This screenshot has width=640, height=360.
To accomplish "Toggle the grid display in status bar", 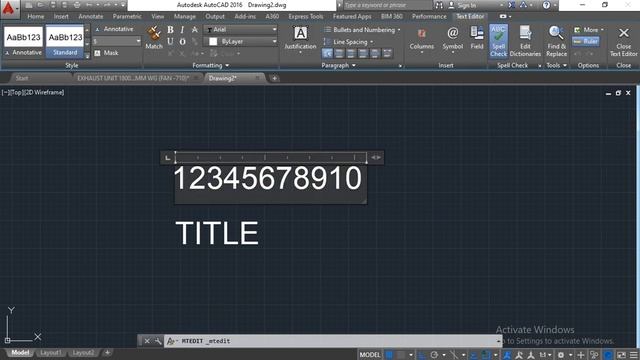I will 389,355.
